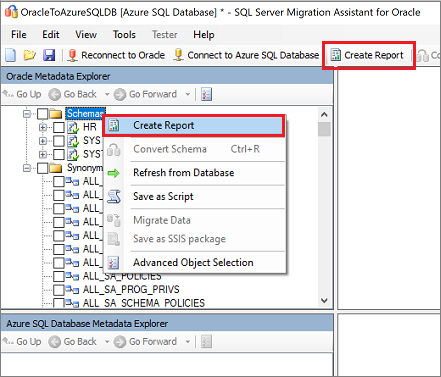Open Go Forward dropdown in Azure SQL explorer
The width and height of the screenshot is (441, 377).
187,342
